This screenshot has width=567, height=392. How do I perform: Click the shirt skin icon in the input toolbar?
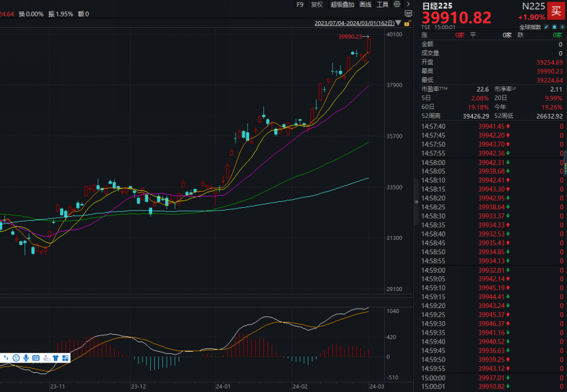56,358
